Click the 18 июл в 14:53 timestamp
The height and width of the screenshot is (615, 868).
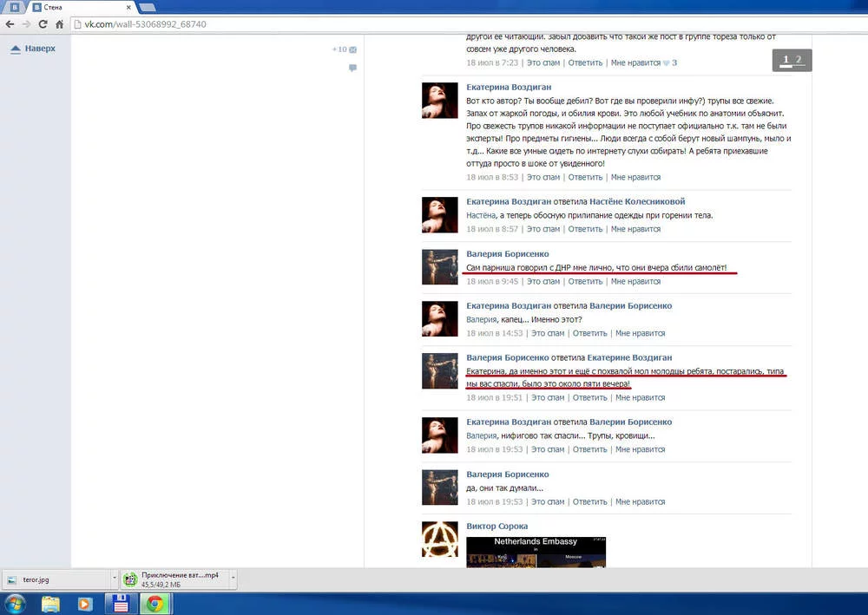coord(495,333)
